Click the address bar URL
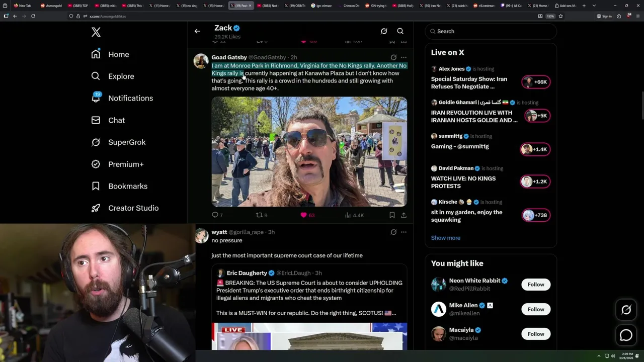This screenshot has width=644, height=362. click(x=108, y=16)
